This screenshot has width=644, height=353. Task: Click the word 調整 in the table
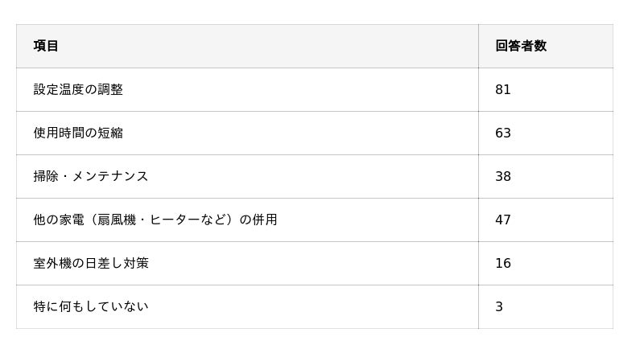pyautogui.click(x=110, y=89)
